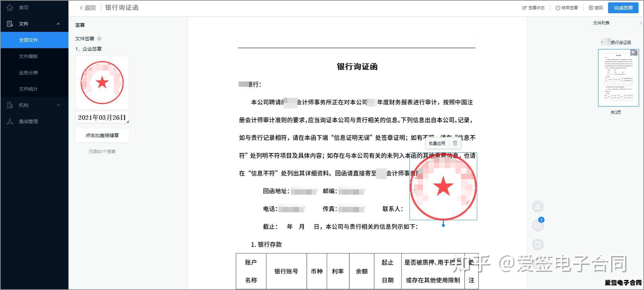
Task: Click 点击加盖骑缝章 button
Action: click(x=102, y=135)
